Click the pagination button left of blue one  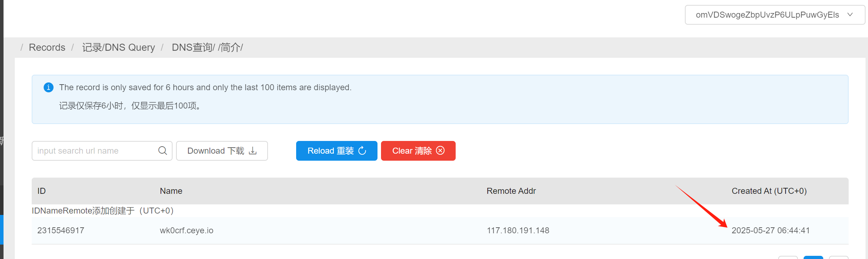tap(788, 258)
